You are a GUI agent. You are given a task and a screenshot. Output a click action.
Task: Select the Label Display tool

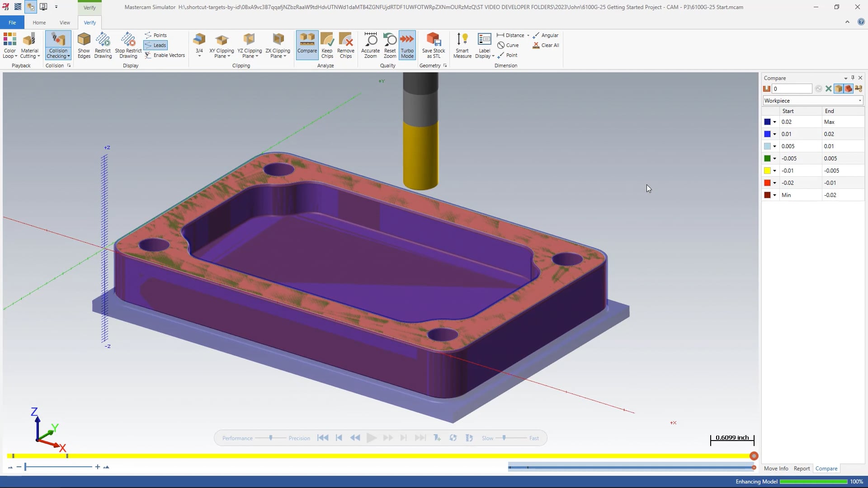tap(484, 45)
